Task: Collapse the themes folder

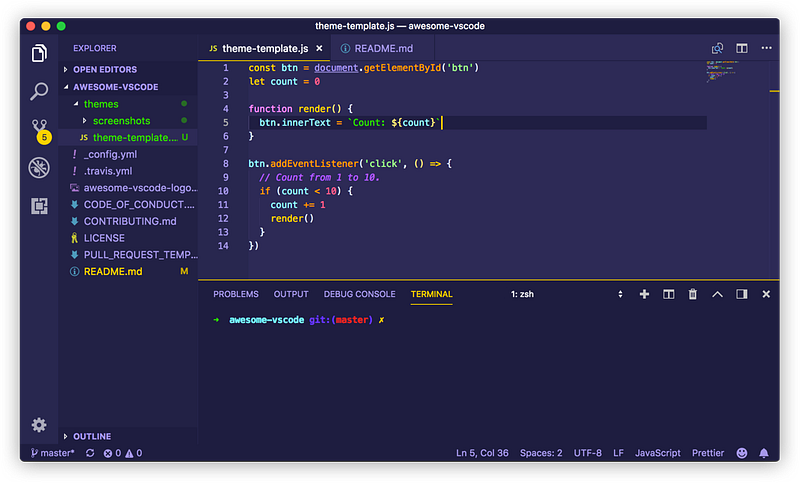Action: point(100,104)
